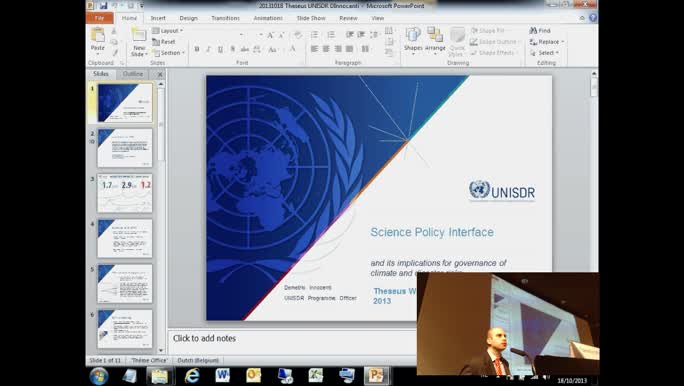Open Outlook from the taskbar
This screenshot has height=386, width=684.
(x=253, y=375)
